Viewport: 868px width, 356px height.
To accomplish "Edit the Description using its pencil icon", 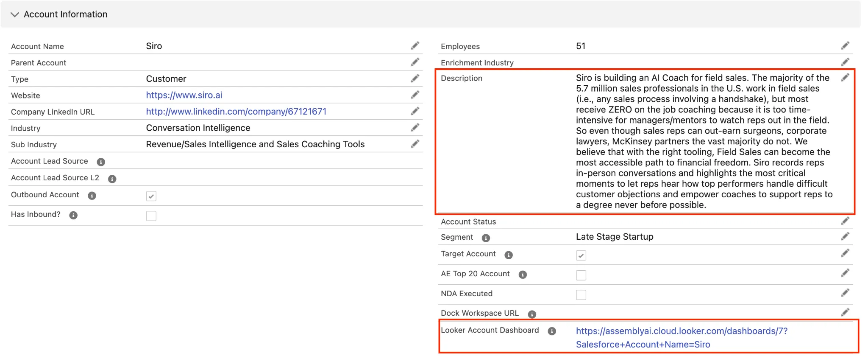I will tap(845, 78).
